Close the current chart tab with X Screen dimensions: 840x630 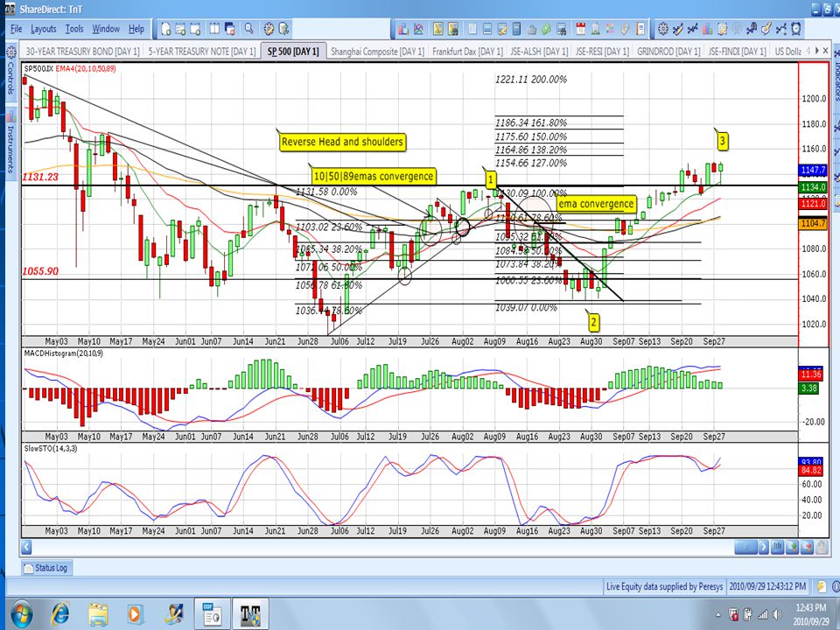coord(827,51)
